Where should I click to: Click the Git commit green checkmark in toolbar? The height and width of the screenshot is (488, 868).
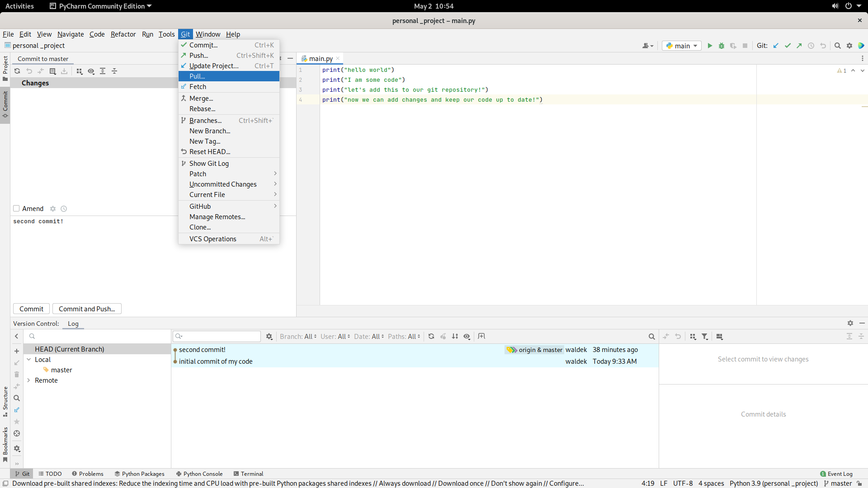coord(788,46)
